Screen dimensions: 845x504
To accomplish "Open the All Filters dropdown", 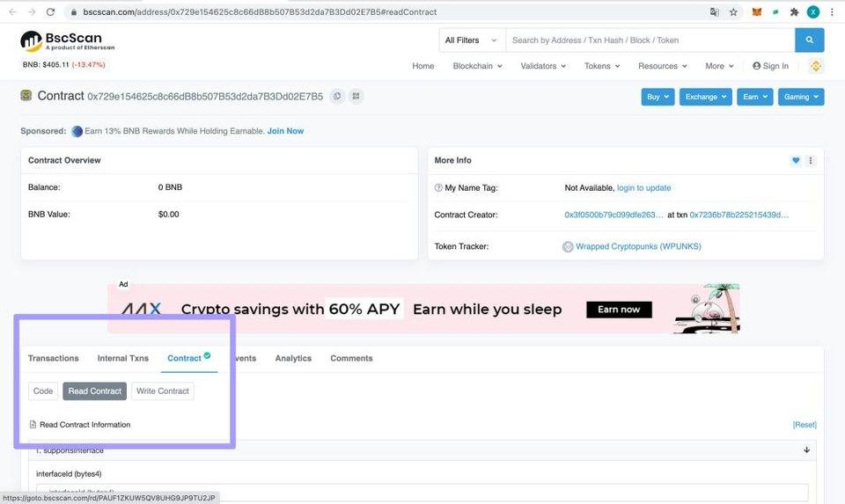I will 472,40.
